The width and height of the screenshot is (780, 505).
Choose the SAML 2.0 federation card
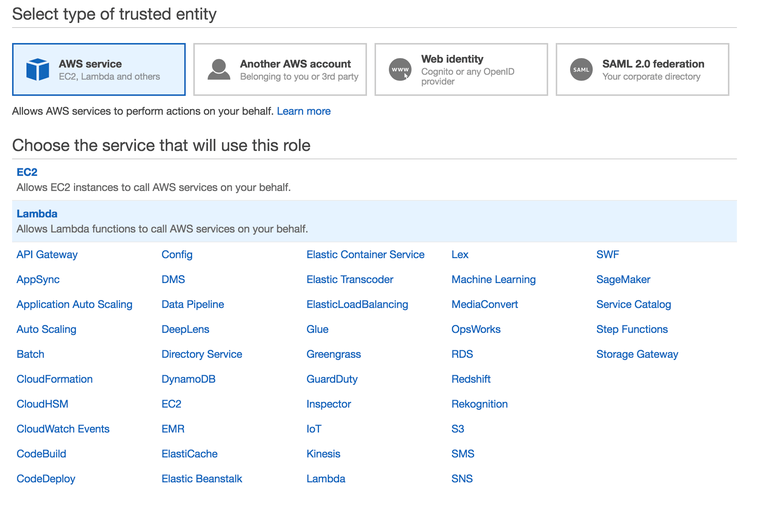[642, 69]
